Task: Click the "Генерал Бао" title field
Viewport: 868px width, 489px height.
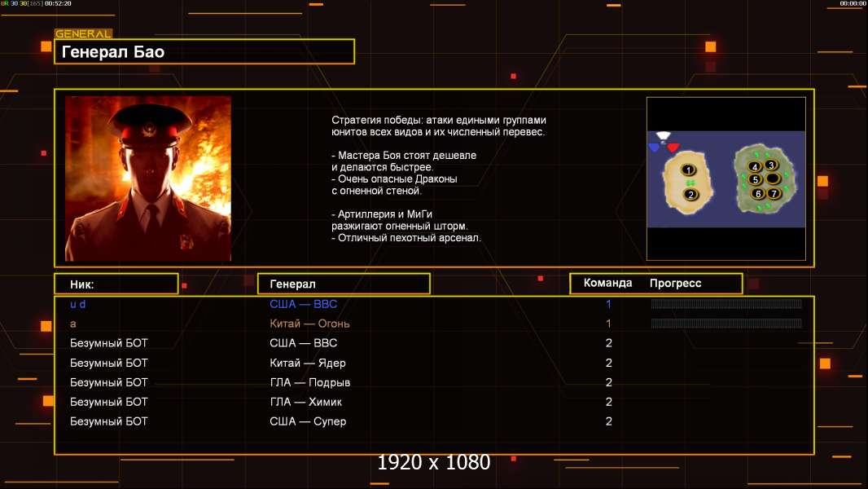Action: [x=204, y=51]
